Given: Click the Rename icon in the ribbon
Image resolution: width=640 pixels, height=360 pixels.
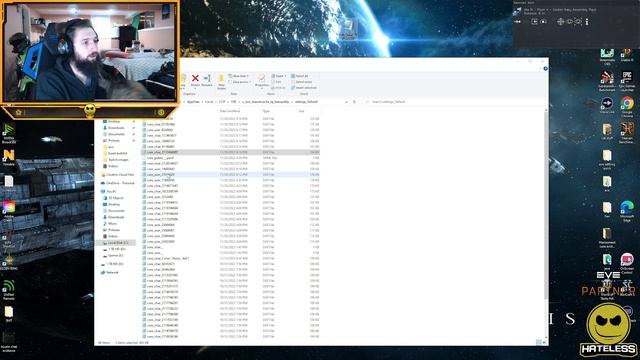Looking at the screenshot, I should pyautogui.click(x=207, y=78).
